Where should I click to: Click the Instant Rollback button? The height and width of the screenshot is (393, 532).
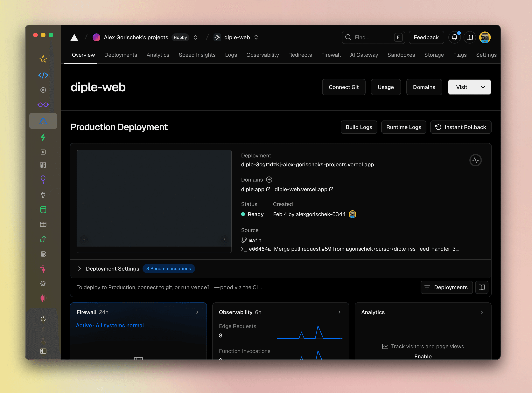click(461, 127)
